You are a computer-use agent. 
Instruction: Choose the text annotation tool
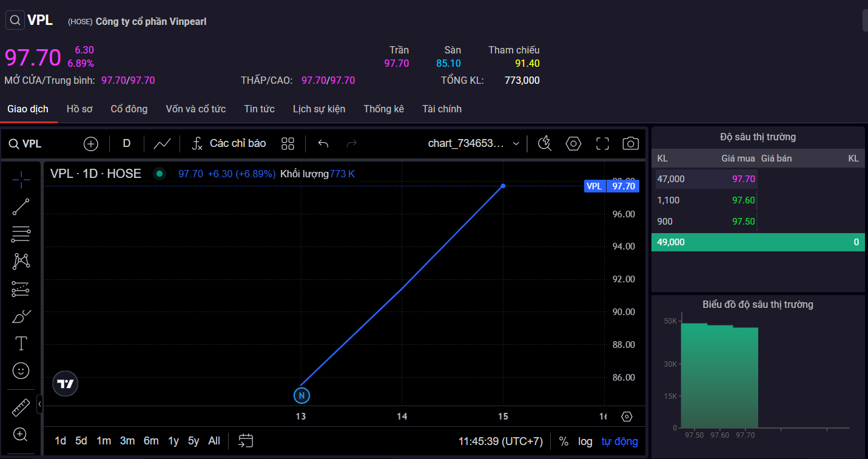(21, 344)
